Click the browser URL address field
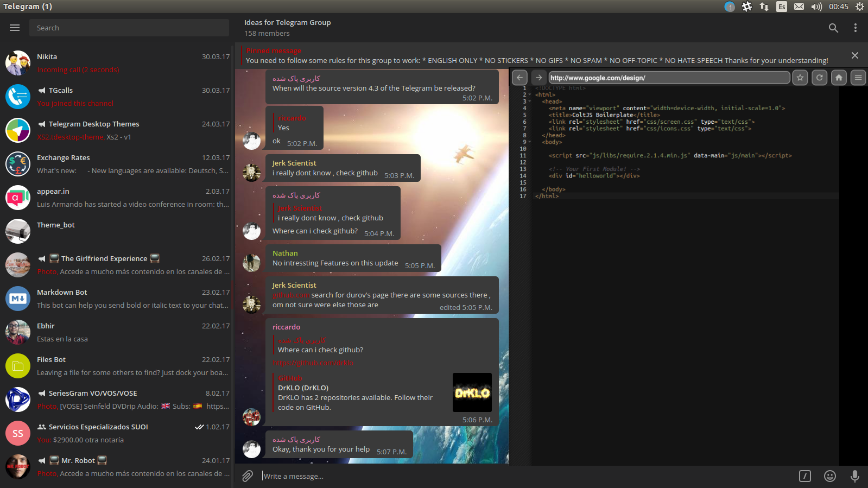This screenshot has height=488, width=868. pos(669,78)
